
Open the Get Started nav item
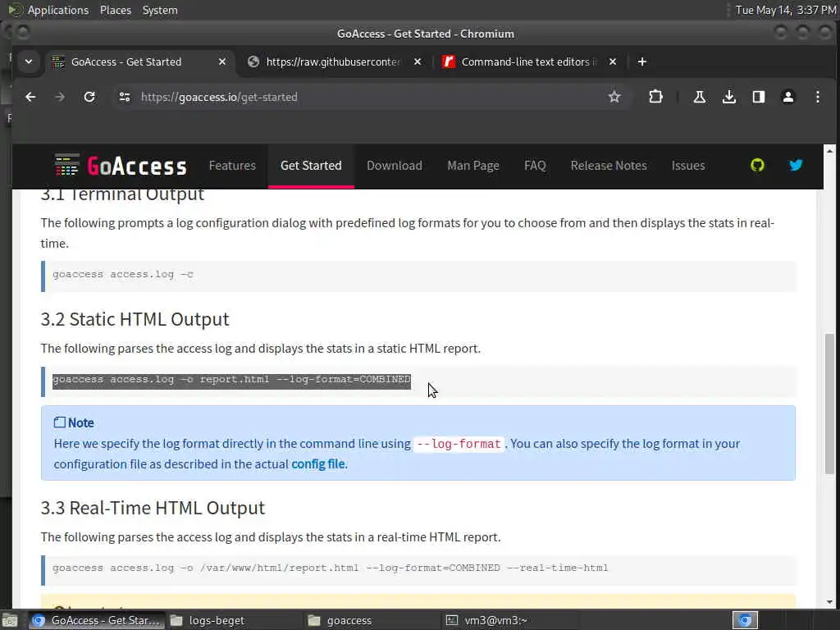(311, 166)
